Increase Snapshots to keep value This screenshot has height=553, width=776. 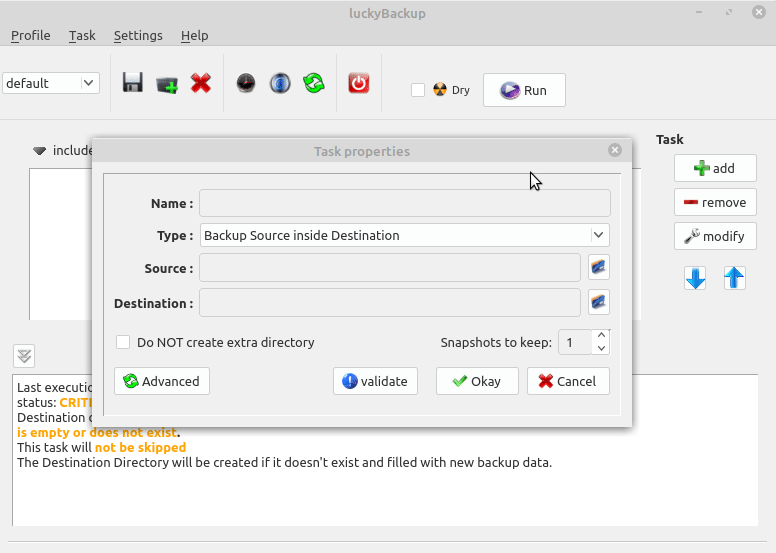tap(600, 335)
